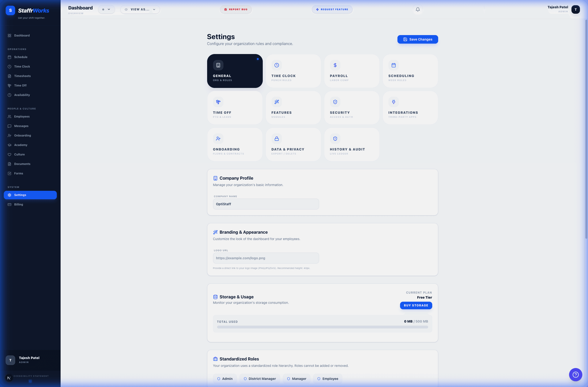Navigate to Billing in the sidebar
The width and height of the screenshot is (588, 387).
[18, 204]
